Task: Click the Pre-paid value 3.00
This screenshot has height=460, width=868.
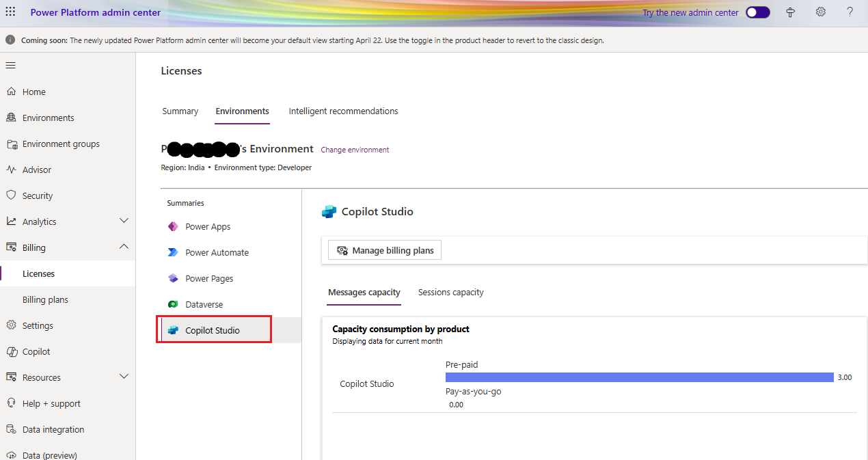Action: 845,377
